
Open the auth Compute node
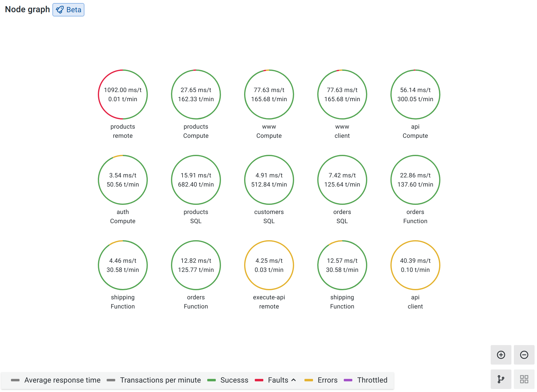123,180
